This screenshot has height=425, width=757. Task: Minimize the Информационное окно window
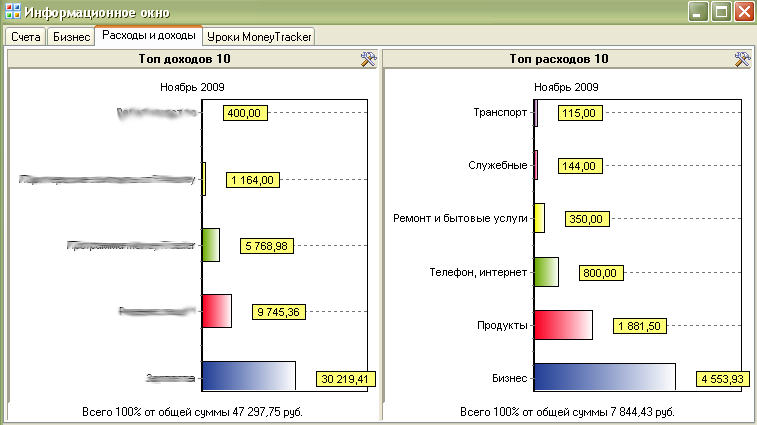[x=696, y=13]
